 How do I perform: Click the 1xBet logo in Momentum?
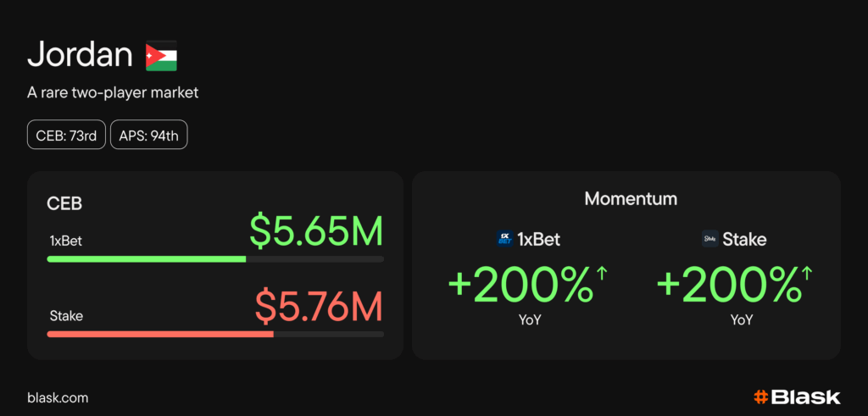click(505, 239)
